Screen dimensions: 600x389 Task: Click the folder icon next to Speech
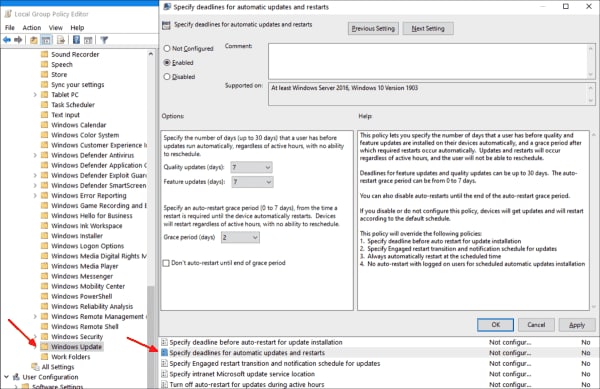point(44,64)
